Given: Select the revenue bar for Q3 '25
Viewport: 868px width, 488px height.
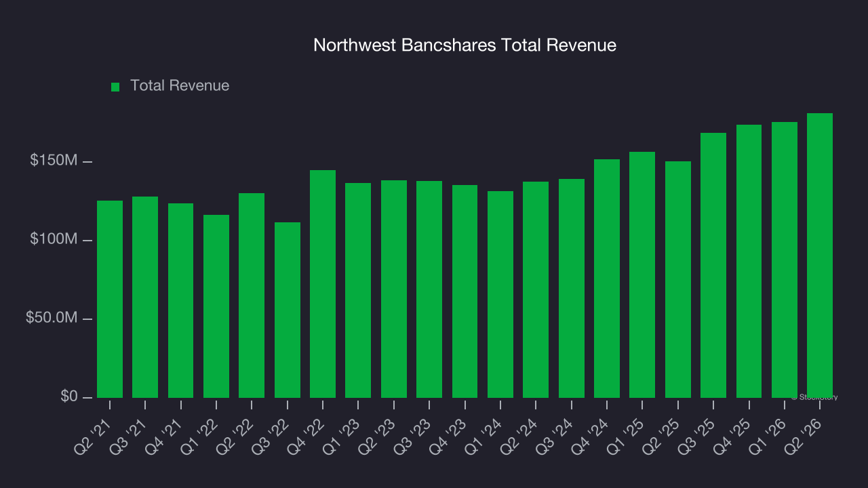Looking at the screenshot, I should click(713, 265).
